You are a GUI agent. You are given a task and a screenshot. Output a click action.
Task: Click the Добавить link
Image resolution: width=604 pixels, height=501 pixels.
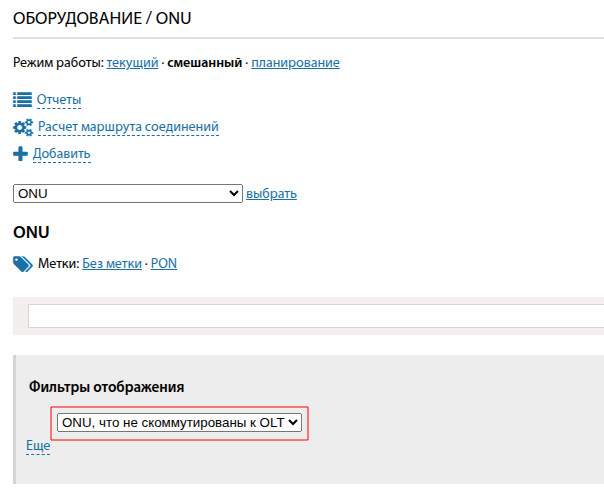(62, 154)
